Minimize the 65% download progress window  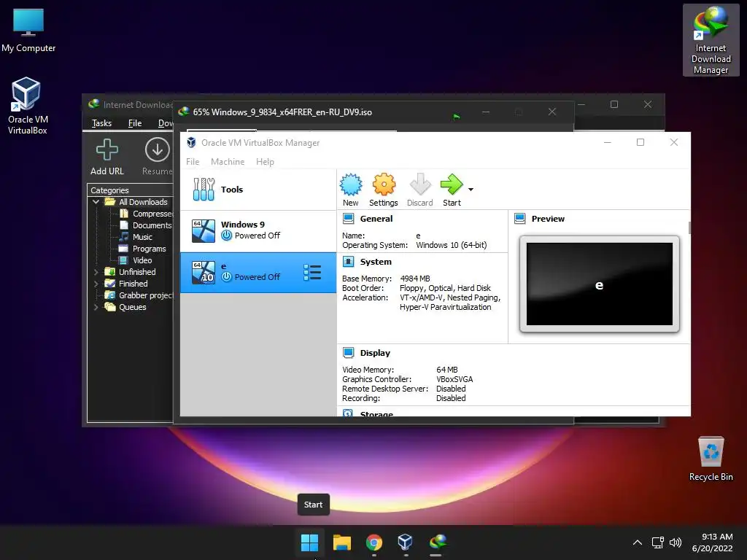coord(485,112)
